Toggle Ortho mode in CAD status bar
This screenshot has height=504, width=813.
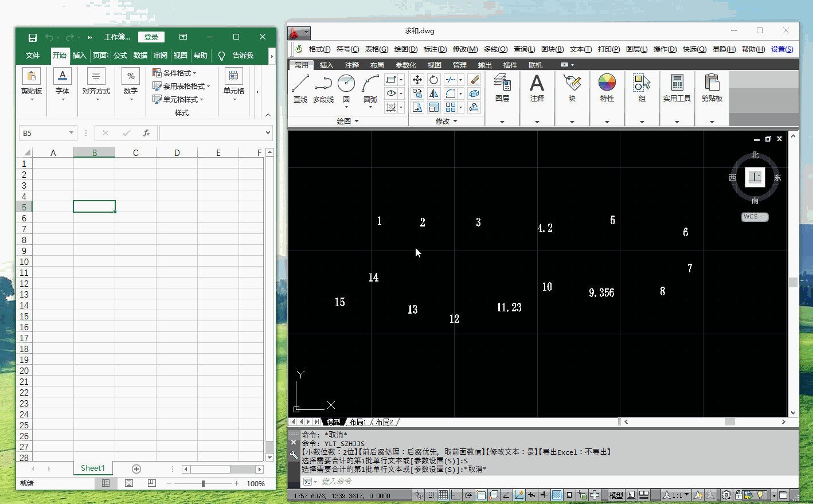(x=456, y=495)
